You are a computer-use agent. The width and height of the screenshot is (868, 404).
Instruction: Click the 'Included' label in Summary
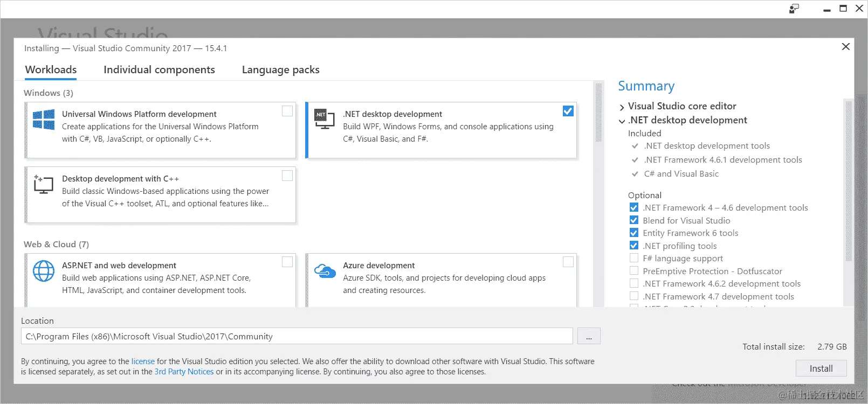point(644,133)
